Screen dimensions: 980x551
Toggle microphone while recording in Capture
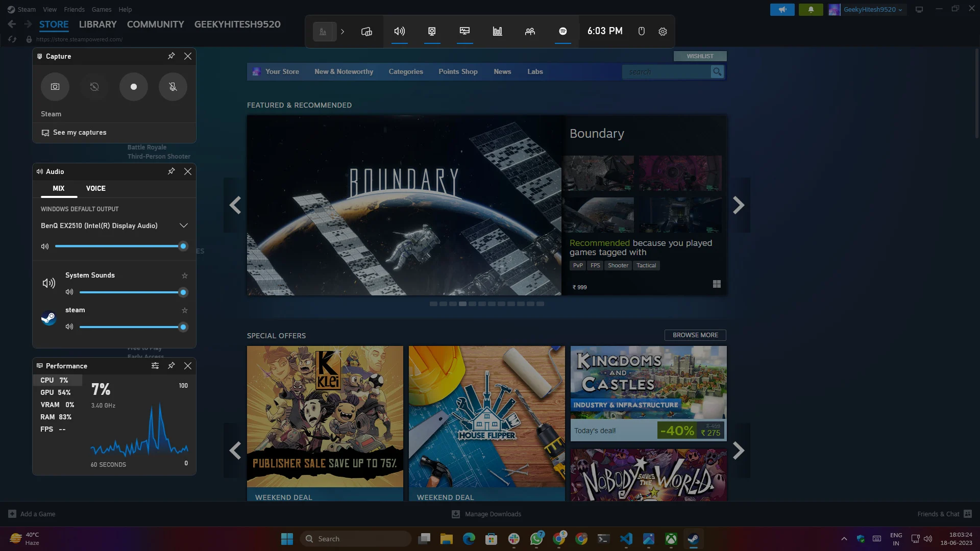(x=173, y=87)
